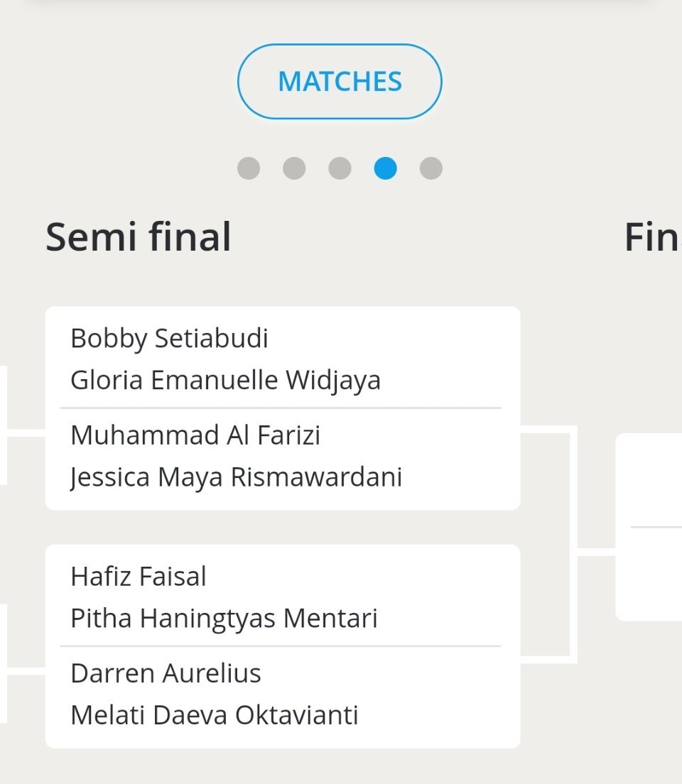682x784 pixels.
Task: Click the Semi final heading
Action: (x=139, y=236)
